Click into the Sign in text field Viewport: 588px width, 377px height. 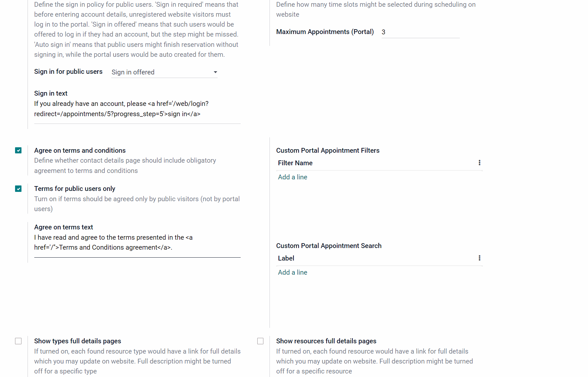(x=137, y=109)
